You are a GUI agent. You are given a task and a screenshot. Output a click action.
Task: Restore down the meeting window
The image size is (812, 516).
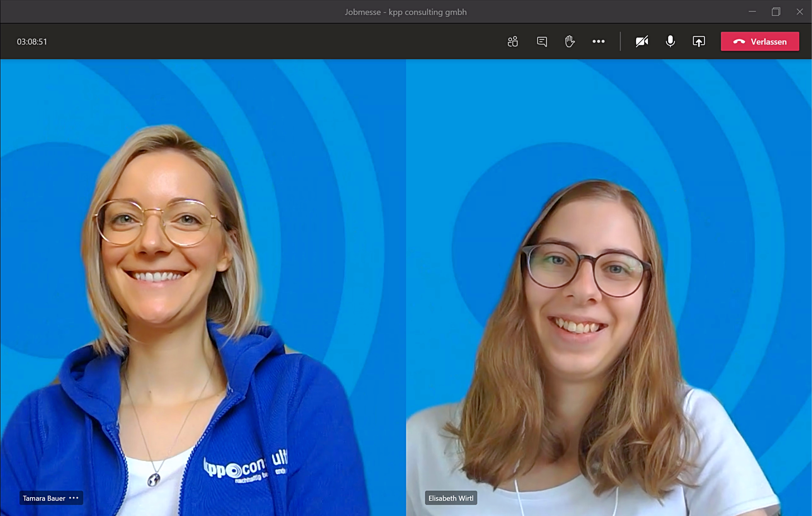click(776, 12)
